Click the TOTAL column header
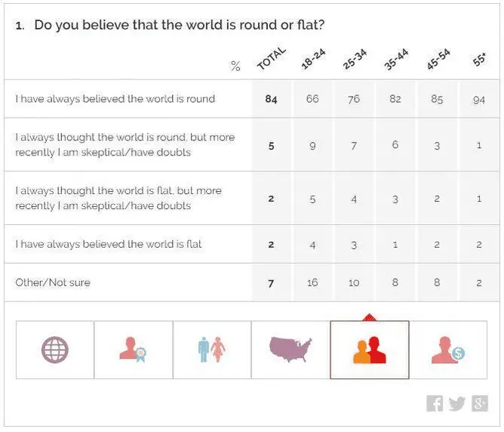This screenshot has height=432, width=504. tap(271, 59)
